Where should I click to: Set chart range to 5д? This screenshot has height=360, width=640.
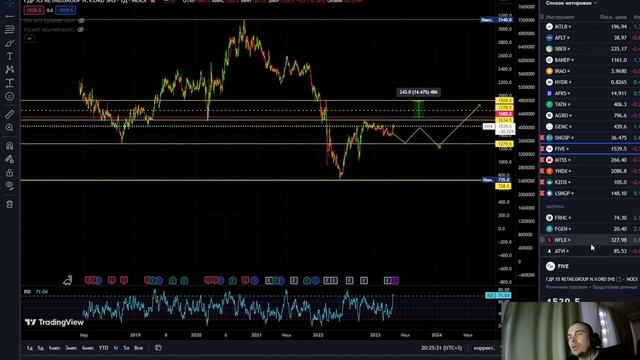pos(41,348)
